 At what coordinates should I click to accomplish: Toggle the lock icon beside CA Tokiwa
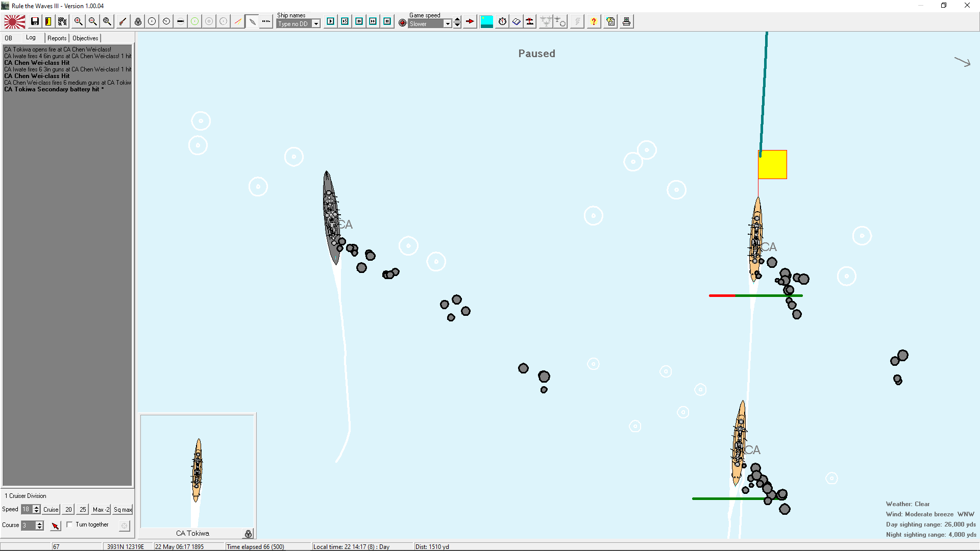[x=248, y=534]
